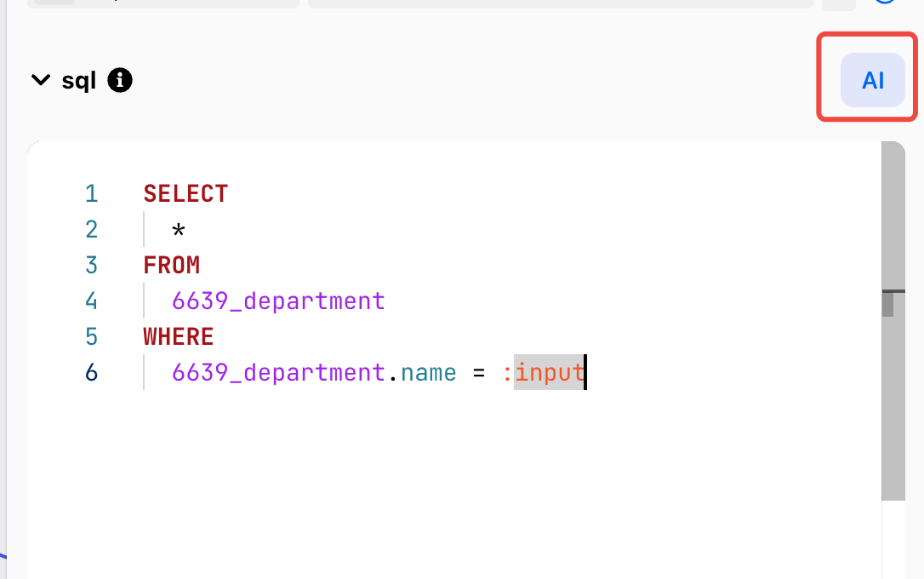Viewport: 924px width, 579px height.
Task: Collapse the sql section chevron
Action: [41, 79]
